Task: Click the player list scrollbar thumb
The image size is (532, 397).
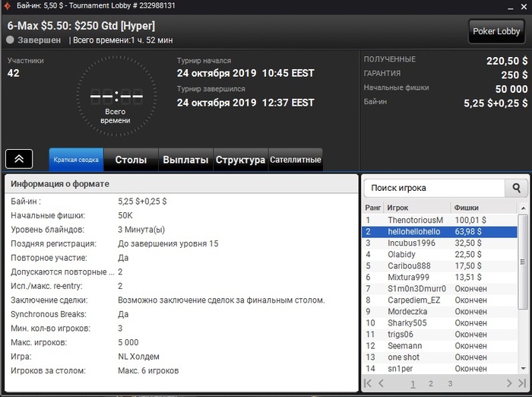Action: [523, 262]
